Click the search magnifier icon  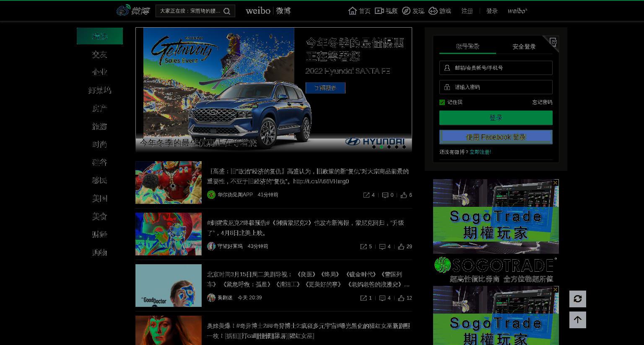point(227,11)
